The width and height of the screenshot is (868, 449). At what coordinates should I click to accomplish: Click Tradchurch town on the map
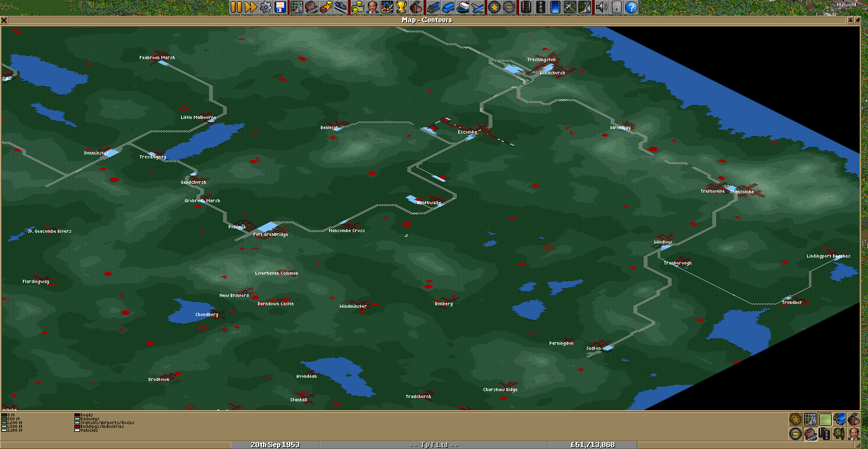(418, 397)
